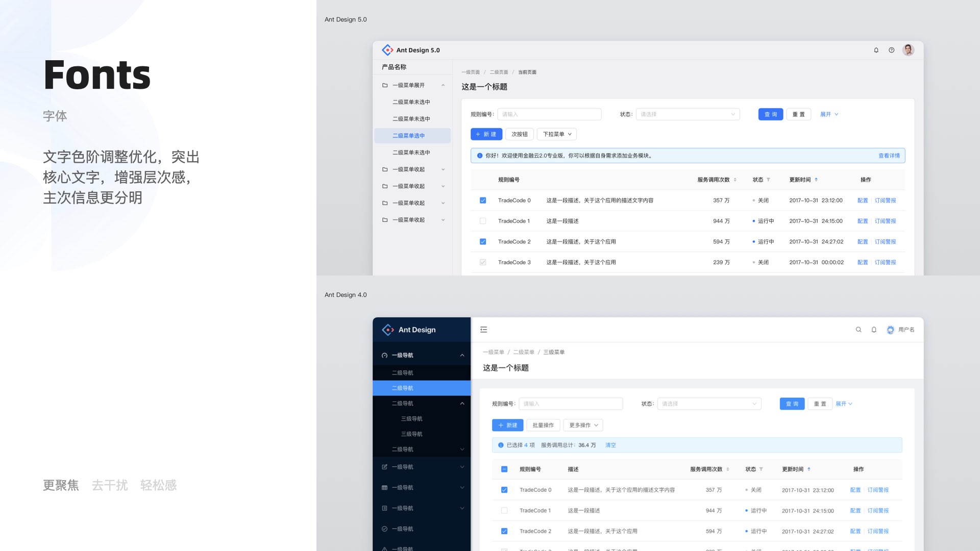Click filter icon on 状态 column in 4.0 table

(761, 469)
